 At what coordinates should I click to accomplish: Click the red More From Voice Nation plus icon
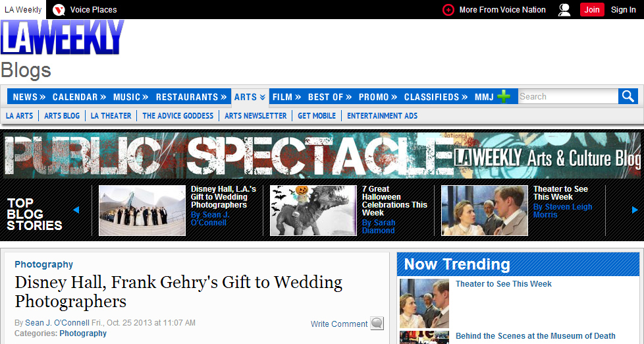(448, 9)
